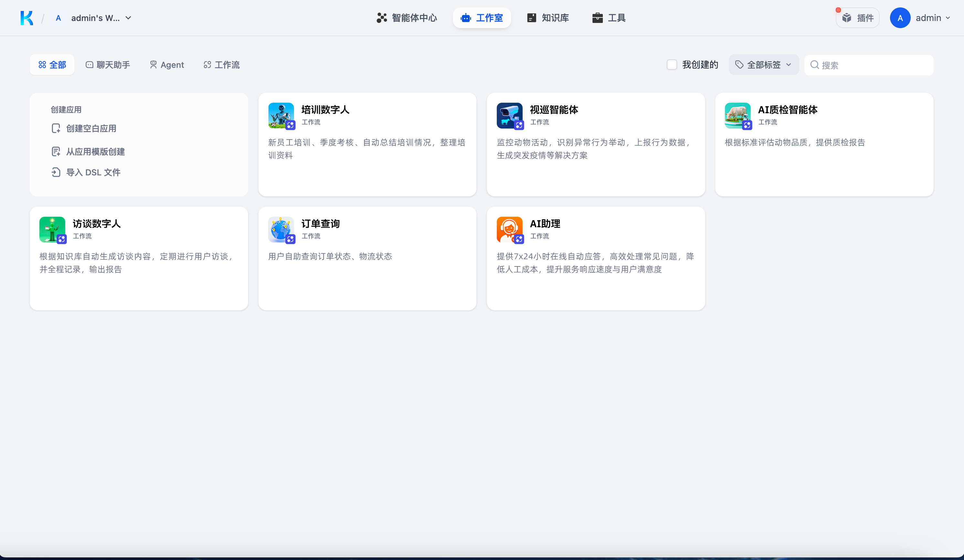Enable the 我创建的 checkbox
The height and width of the screenshot is (560, 964).
click(x=672, y=65)
